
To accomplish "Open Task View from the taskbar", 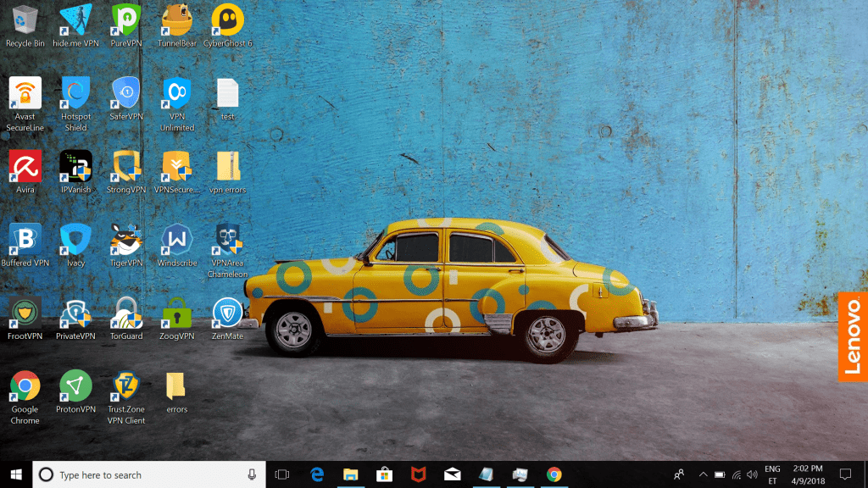I will pos(282,474).
